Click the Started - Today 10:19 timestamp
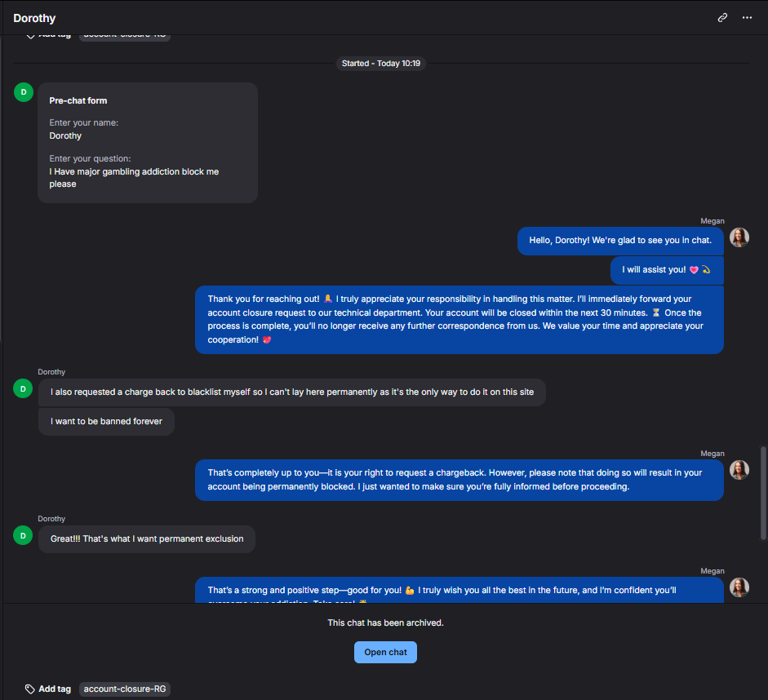768x700 pixels. 381,63
